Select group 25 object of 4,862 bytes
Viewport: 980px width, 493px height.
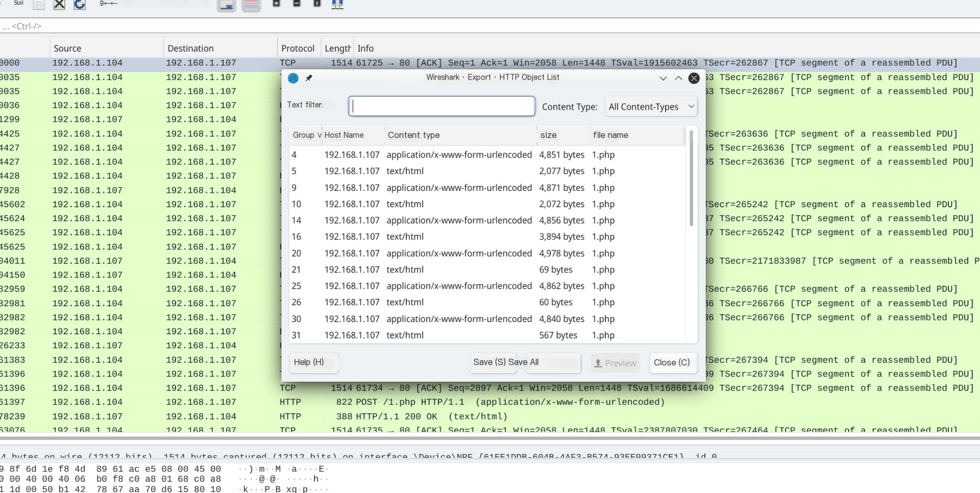click(487, 286)
